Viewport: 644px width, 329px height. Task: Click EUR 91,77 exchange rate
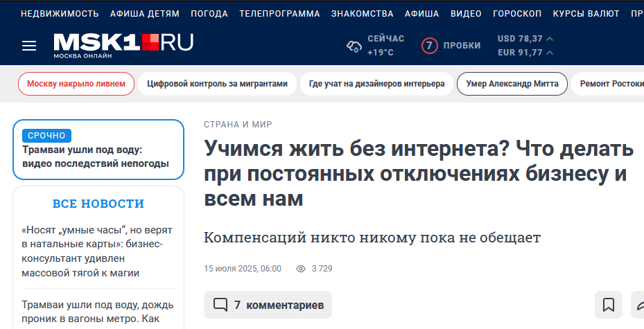tap(520, 53)
